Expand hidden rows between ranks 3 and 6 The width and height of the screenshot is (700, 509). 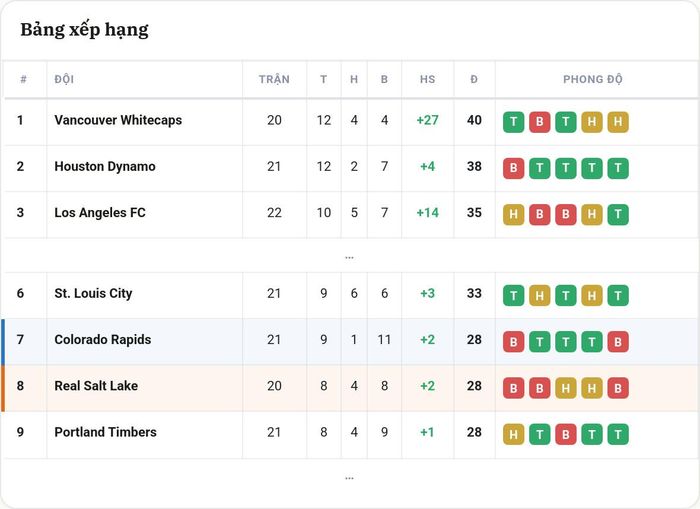(350, 257)
